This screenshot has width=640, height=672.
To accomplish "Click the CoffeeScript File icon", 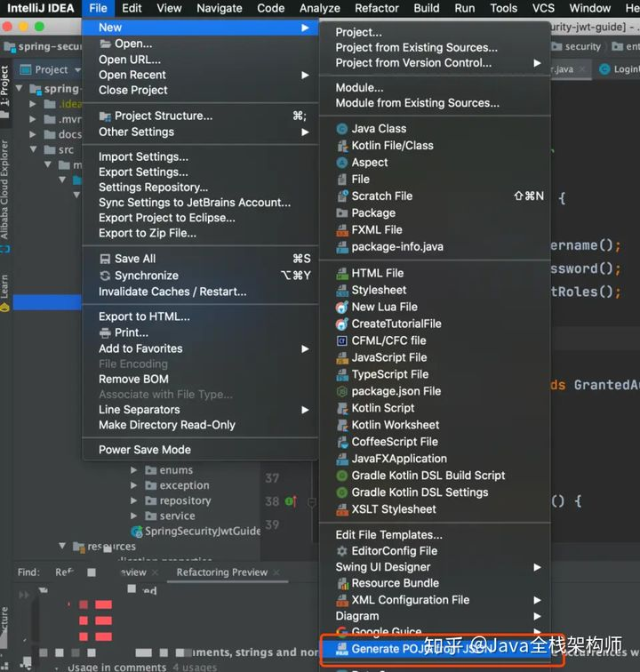I will [x=341, y=442].
